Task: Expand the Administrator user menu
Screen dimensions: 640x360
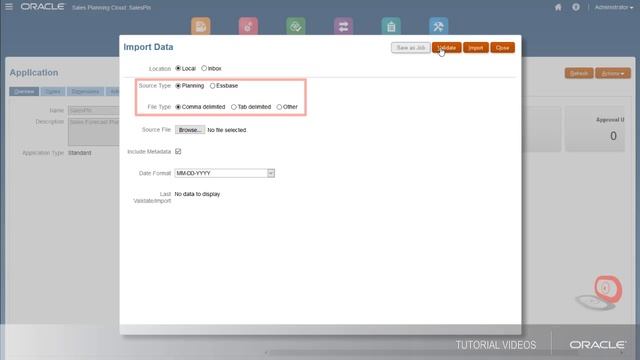Action: click(614, 7)
